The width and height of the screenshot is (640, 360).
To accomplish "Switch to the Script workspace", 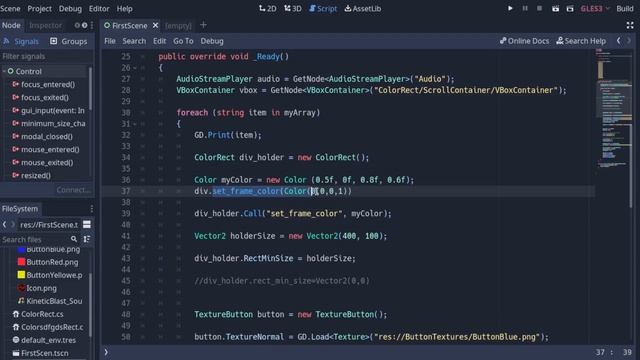I will click(x=323, y=9).
